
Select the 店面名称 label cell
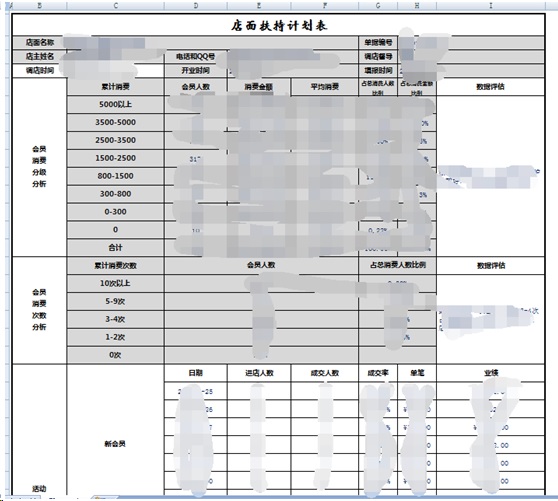39,42
